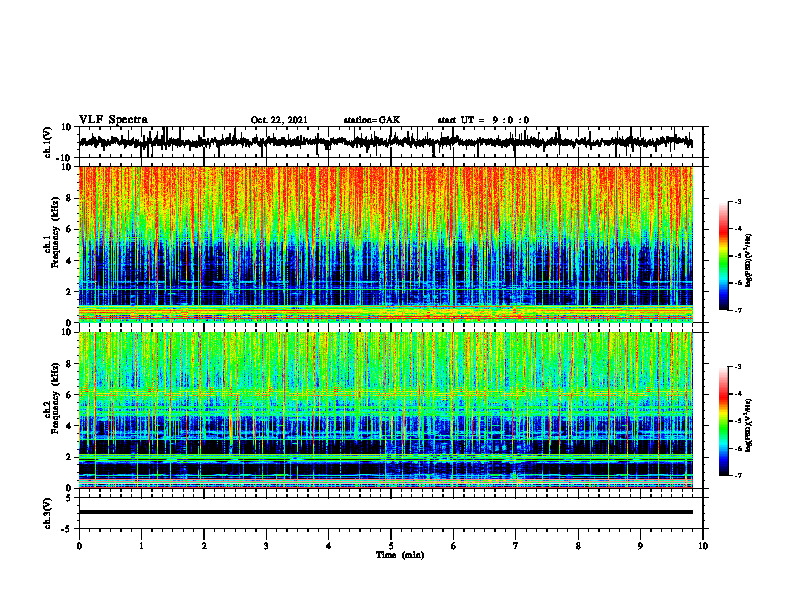Image resolution: width=792 pixels, height=612 pixels.
Task: Click the "ch.3(V)" axis label
Action: [x=48, y=513]
